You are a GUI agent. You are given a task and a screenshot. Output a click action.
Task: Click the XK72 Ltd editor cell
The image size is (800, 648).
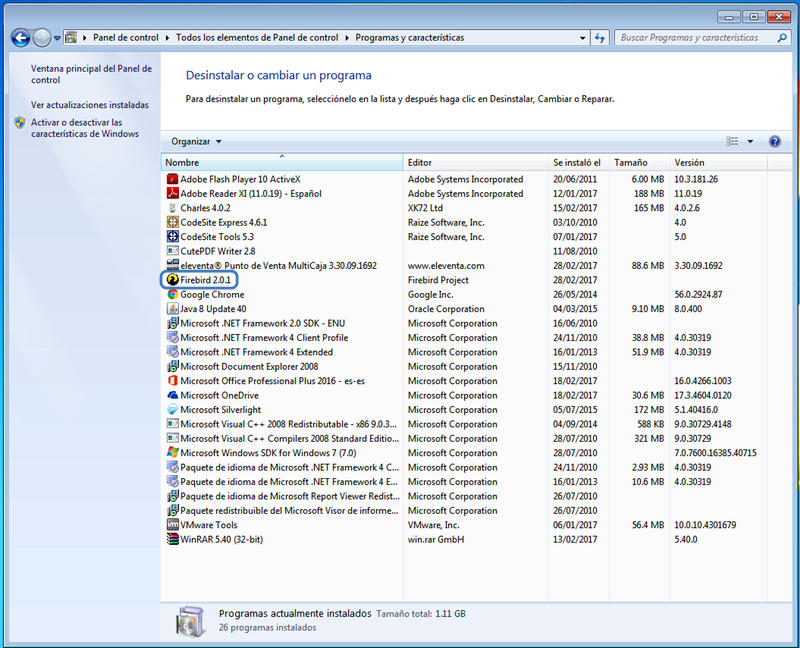(x=425, y=208)
